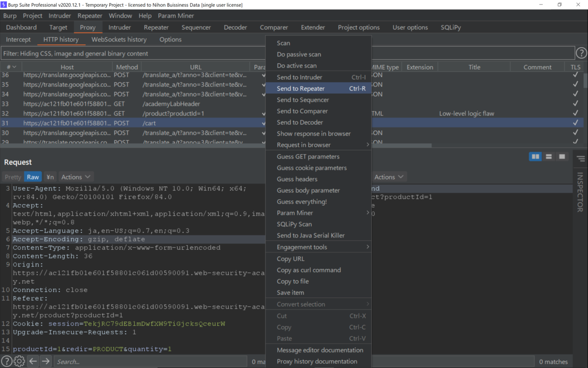
Task: Click the Search input field
Action: [x=149, y=362]
